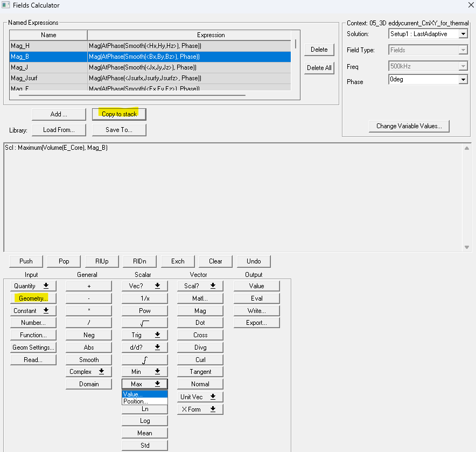Open the Quantity input dropdown
This screenshot has width=476, height=452.
[32, 286]
